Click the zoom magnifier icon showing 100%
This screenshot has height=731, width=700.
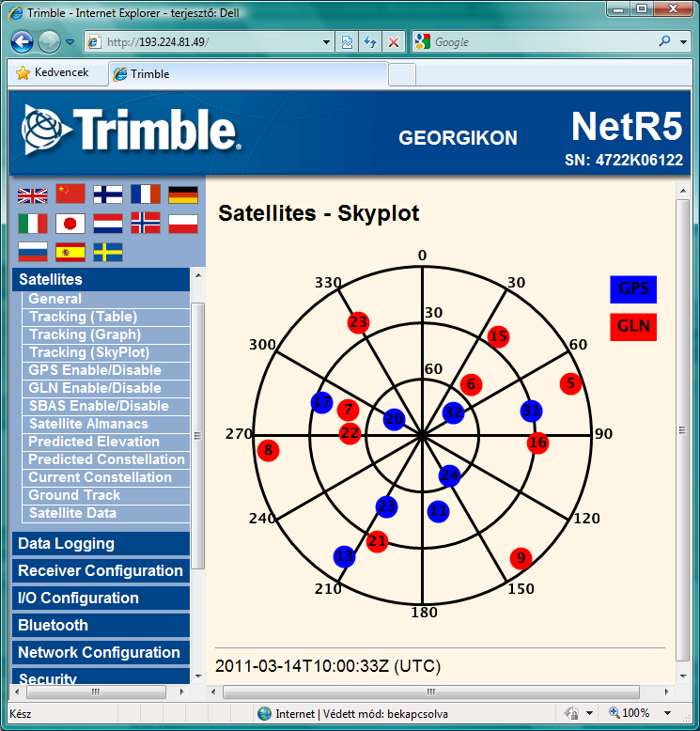click(614, 712)
